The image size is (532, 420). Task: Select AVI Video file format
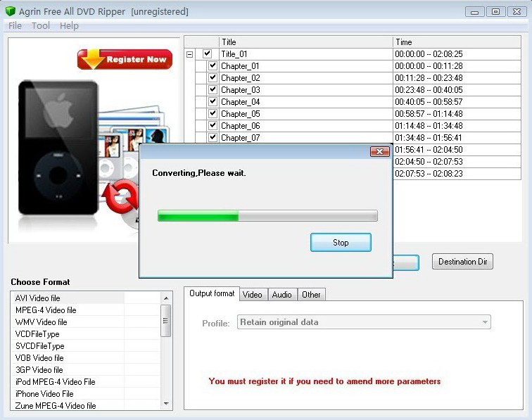tap(85, 298)
